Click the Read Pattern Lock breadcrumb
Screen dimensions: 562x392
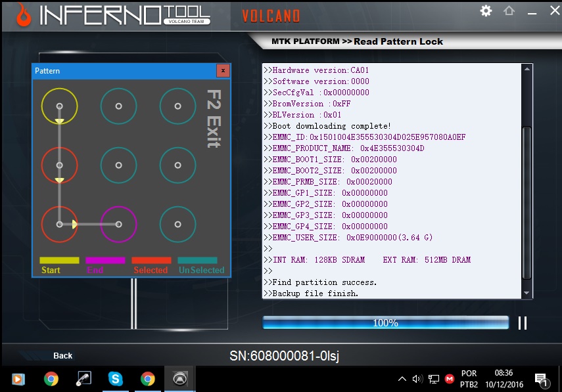[x=398, y=41]
